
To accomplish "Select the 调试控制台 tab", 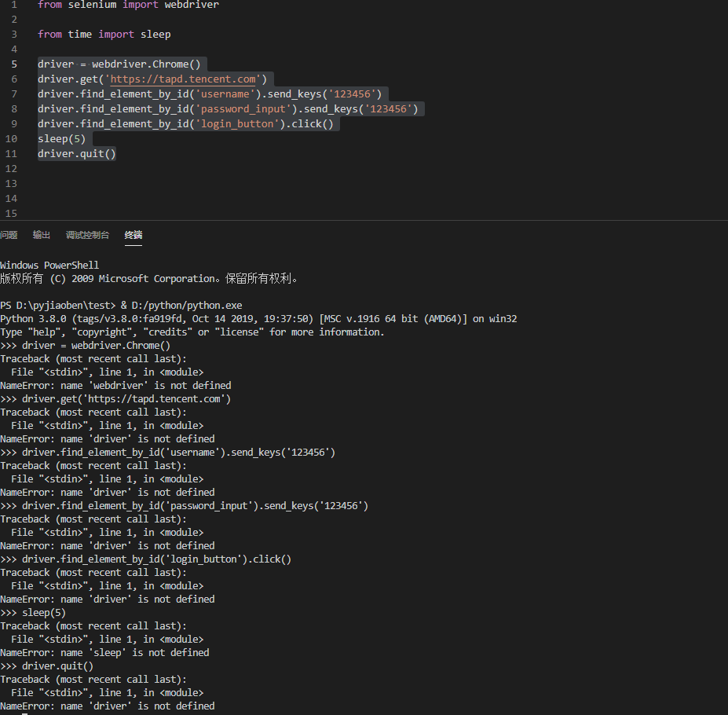I will [x=87, y=235].
